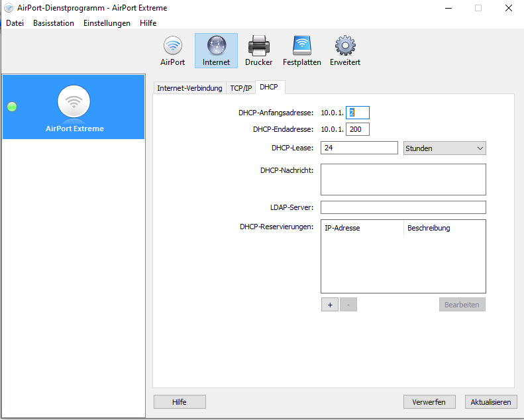Select the AirPort Extreme base station icon
Viewport: 524px width, 420px height.
tap(74, 101)
